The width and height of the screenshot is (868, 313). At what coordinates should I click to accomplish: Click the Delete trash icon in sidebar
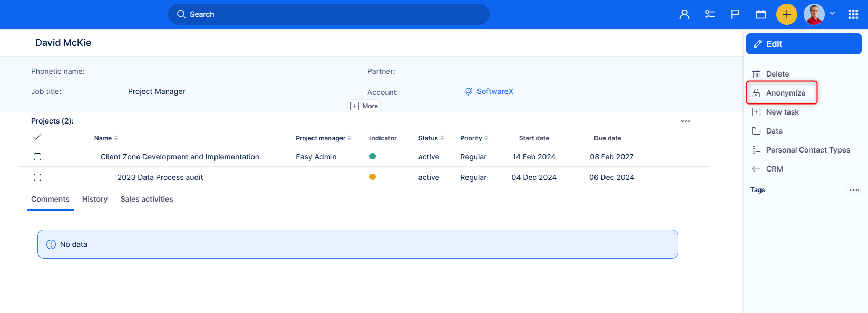(x=756, y=74)
